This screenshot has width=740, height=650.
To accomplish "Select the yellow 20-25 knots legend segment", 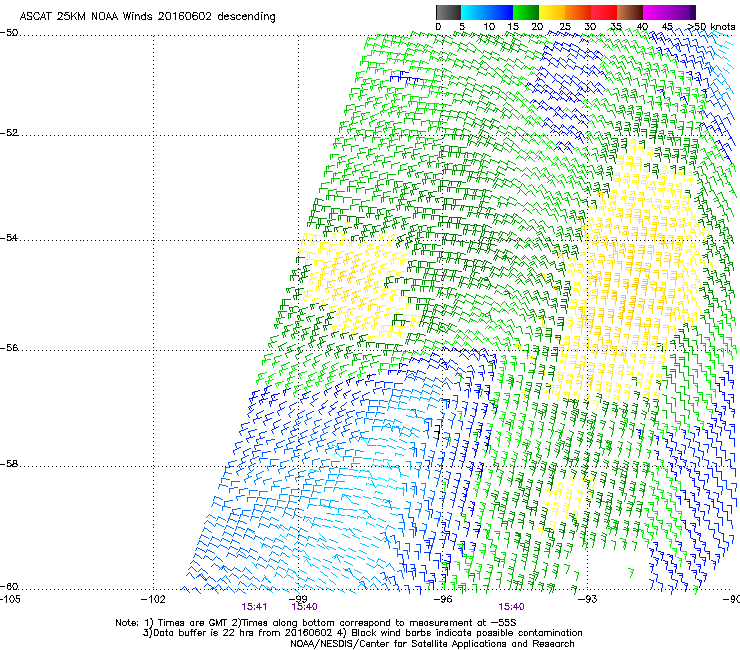I will click(x=552, y=12).
